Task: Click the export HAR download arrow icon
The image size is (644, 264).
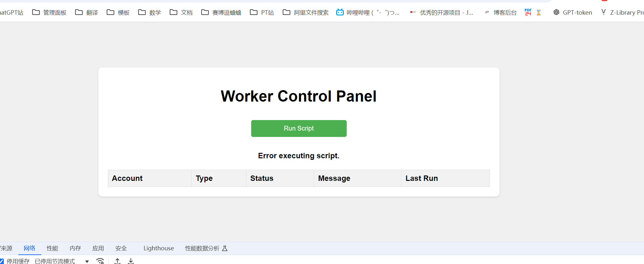Action: click(x=131, y=261)
